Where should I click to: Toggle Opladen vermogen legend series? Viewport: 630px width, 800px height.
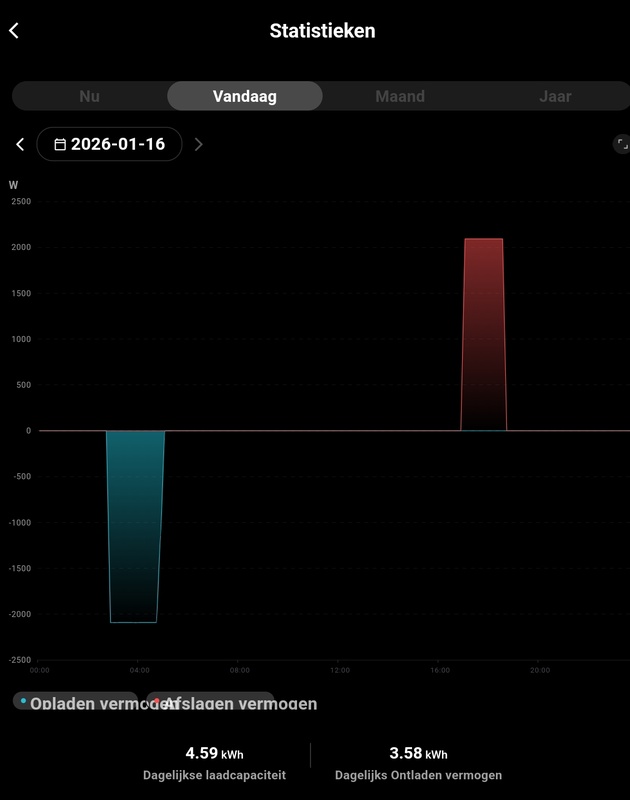click(75, 702)
